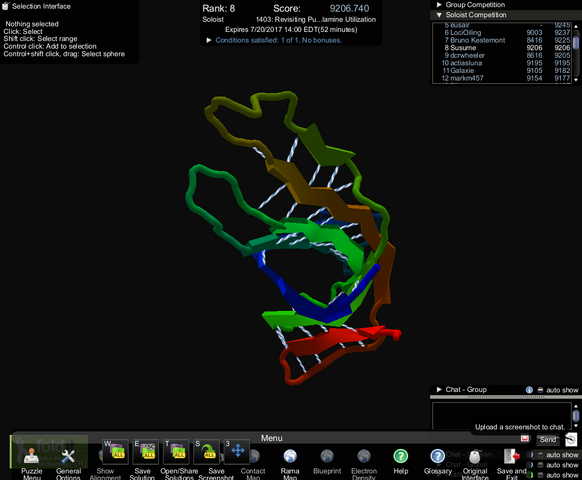Toggle the first auto show checkbox beside Send
Screen dimensions: 582x480
coord(540,455)
